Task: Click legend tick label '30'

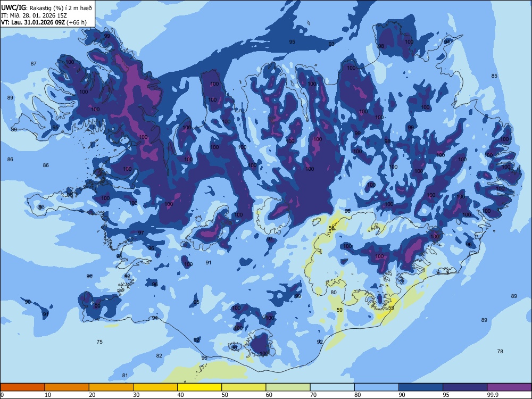Action: pos(136,395)
